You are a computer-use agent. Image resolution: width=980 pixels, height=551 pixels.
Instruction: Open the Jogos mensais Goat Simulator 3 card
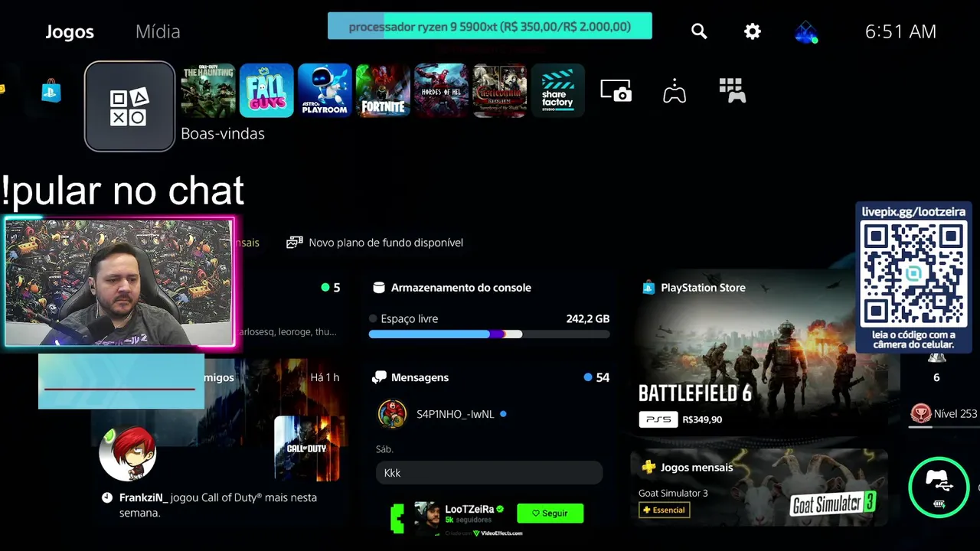click(x=759, y=487)
